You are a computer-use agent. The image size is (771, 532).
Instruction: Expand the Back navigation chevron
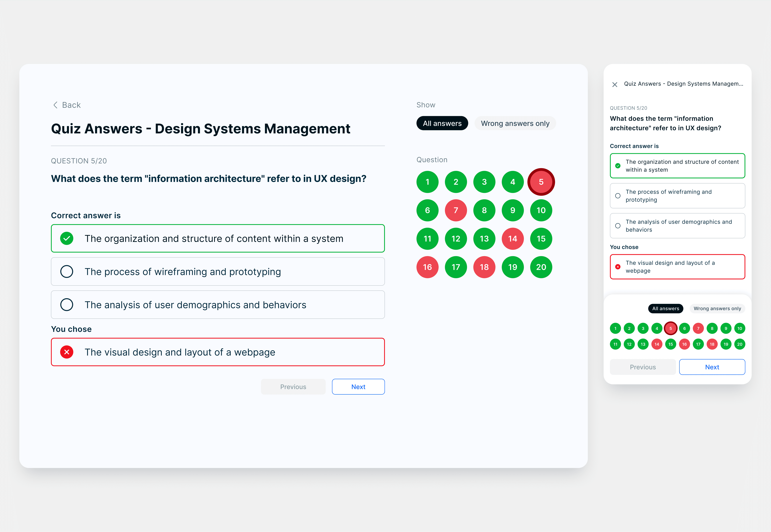tap(56, 105)
